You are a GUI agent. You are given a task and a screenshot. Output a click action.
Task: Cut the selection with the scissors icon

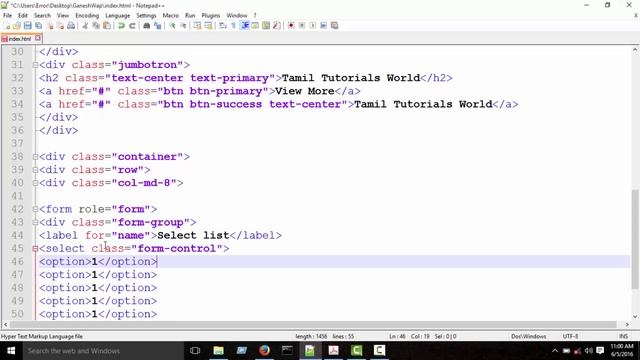click(x=85, y=26)
